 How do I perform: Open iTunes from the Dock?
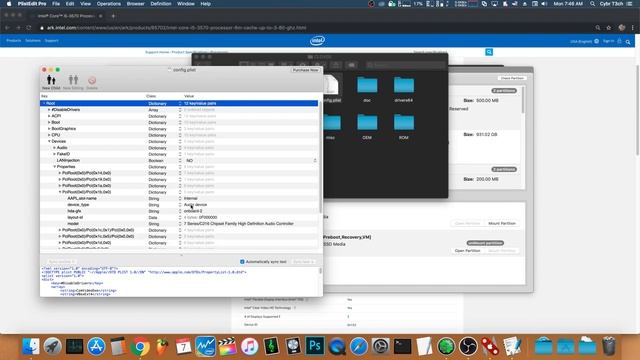(x=249, y=347)
